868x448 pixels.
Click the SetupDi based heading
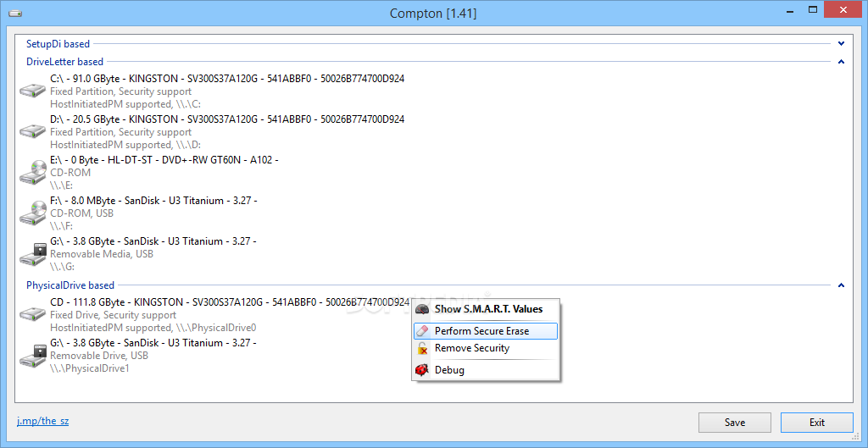(58, 43)
